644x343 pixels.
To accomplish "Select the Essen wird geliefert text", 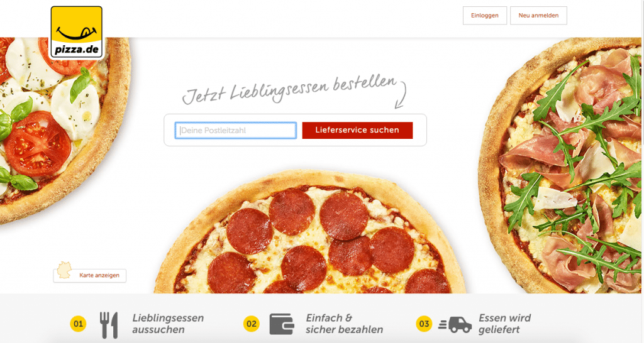I will [505, 324].
